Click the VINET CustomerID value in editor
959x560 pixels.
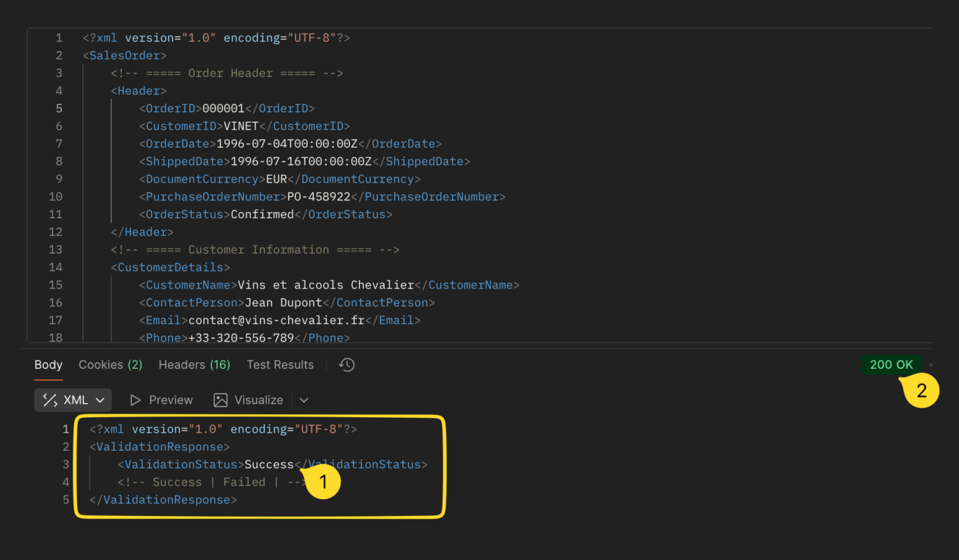coord(241,127)
